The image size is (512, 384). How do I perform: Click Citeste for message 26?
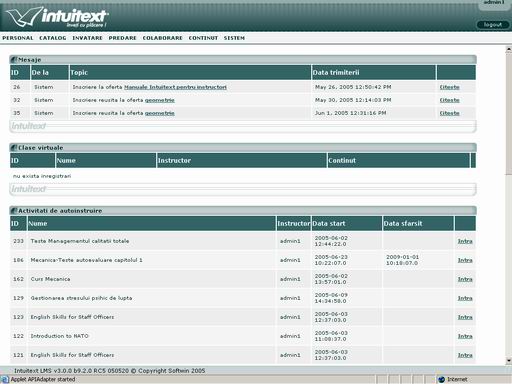pyautogui.click(x=449, y=87)
